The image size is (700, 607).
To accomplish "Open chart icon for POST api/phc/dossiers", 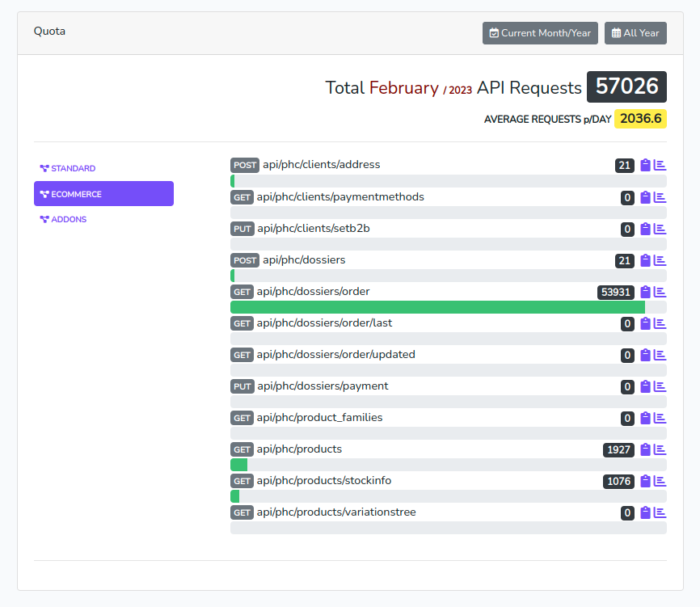I will 660,260.
